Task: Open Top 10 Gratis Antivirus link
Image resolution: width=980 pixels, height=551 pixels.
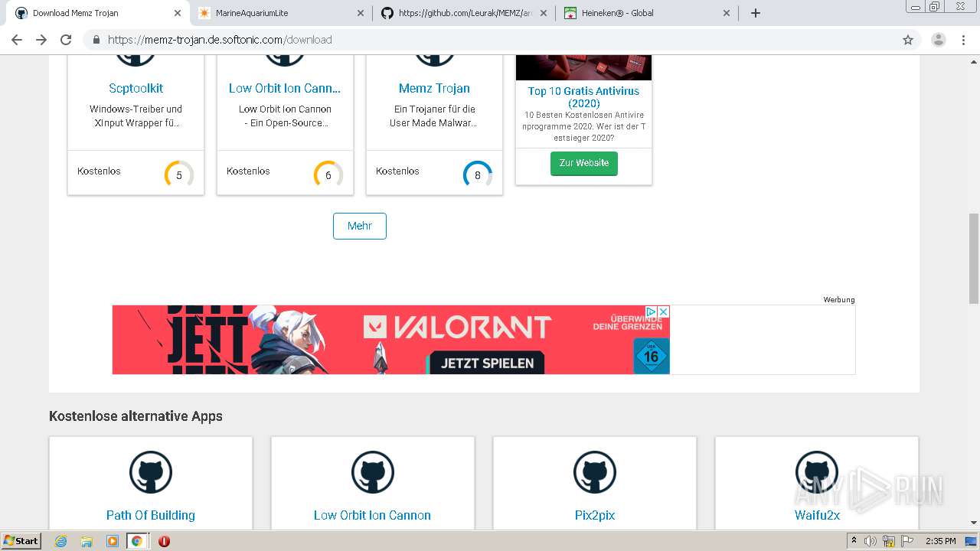Action: coord(583,96)
